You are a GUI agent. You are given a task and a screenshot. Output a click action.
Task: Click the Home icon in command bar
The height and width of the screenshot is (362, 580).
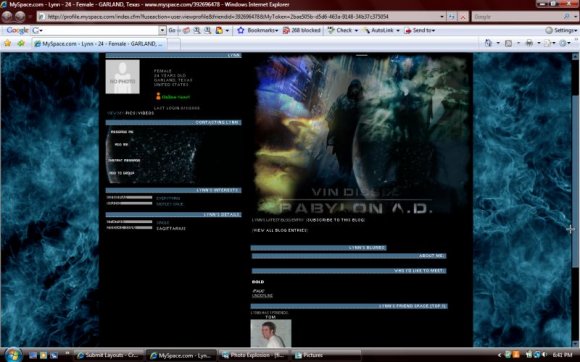click(488, 43)
